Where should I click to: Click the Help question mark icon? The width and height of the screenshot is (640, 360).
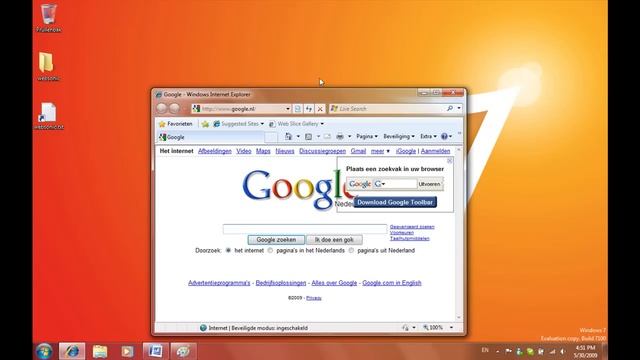[x=444, y=136]
